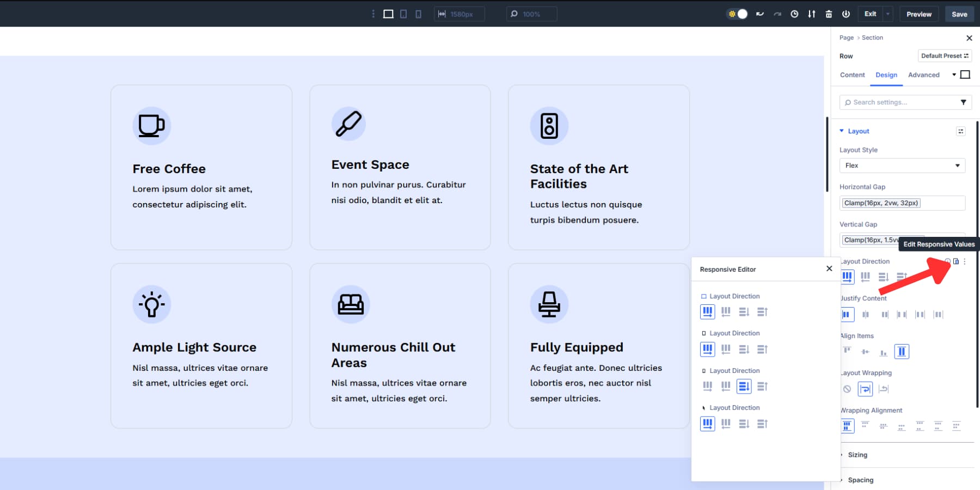Click the Preview button

(919, 14)
